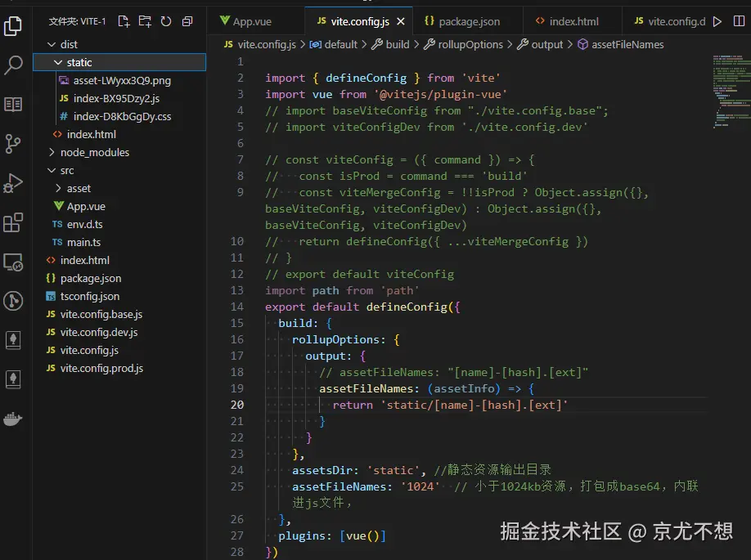Create a new file in explorer
Viewport: 751px width, 560px height.
coord(124,21)
